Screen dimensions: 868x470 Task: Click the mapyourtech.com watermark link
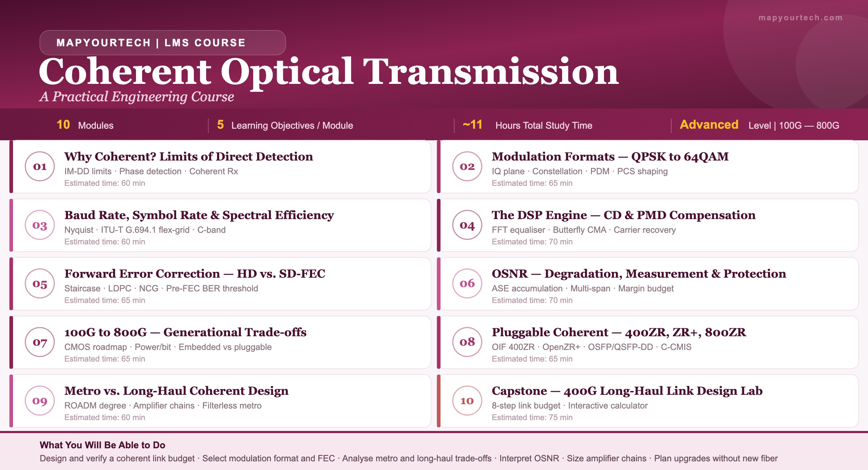tap(800, 18)
